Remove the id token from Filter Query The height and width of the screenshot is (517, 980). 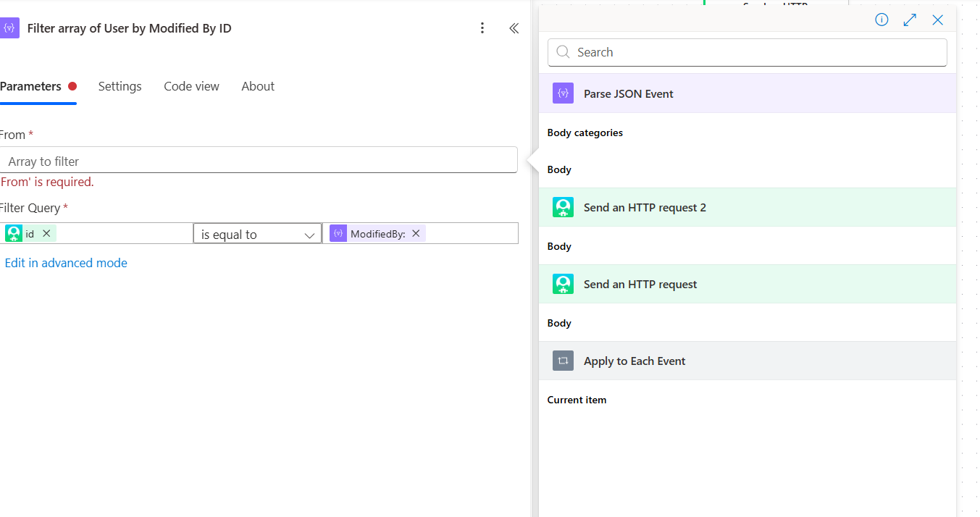click(46, 232)
